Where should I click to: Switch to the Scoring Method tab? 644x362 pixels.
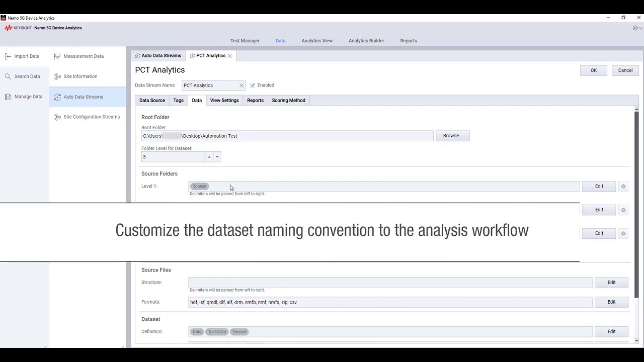coord(289,101)
